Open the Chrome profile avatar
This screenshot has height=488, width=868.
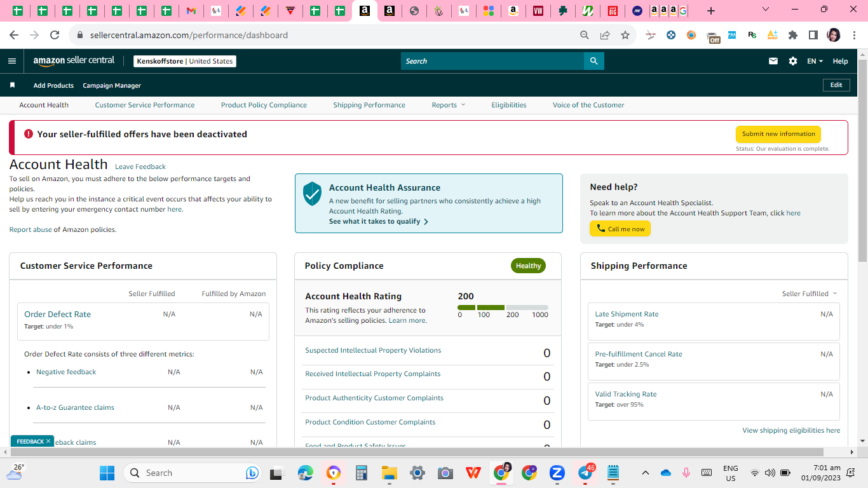pos(834,35)
